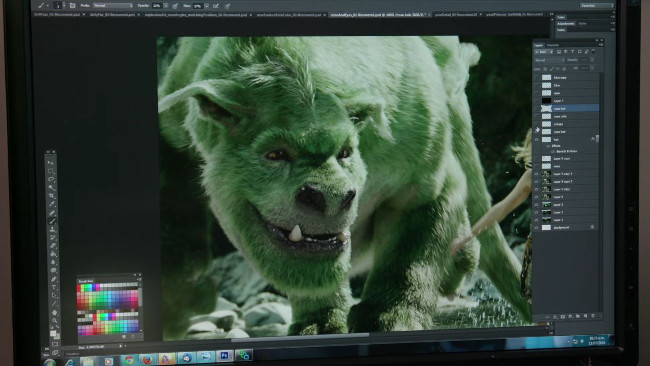
Task: Select the Move tool in toolbox
Action: click(x=51, y=163)
